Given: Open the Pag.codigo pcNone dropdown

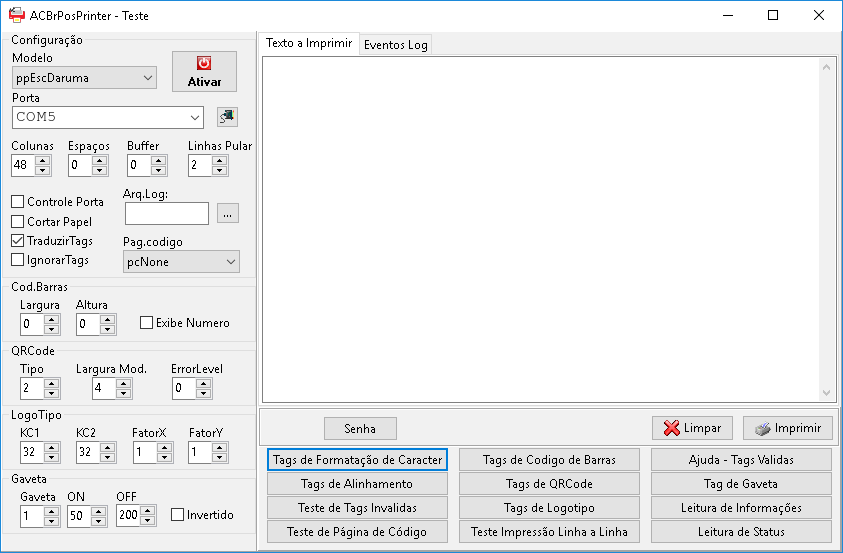Looking at the screenshot, I should tap(181, 262).
